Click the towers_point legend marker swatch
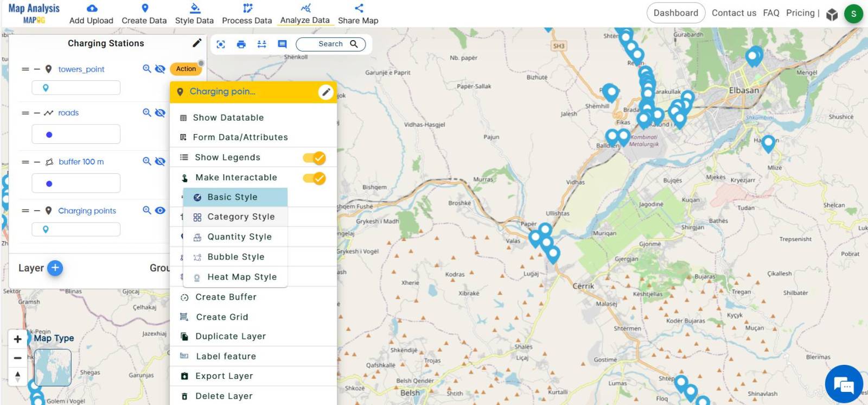 76,87
